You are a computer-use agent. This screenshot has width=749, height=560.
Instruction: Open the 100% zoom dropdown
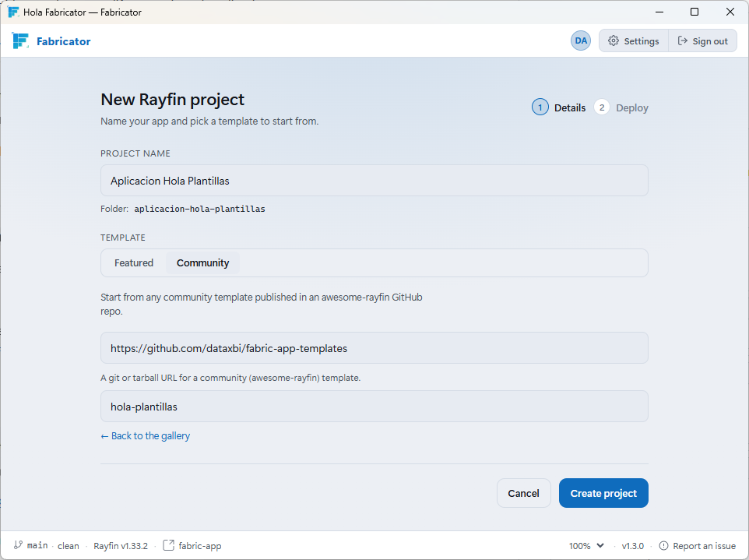tap(586, 546)
